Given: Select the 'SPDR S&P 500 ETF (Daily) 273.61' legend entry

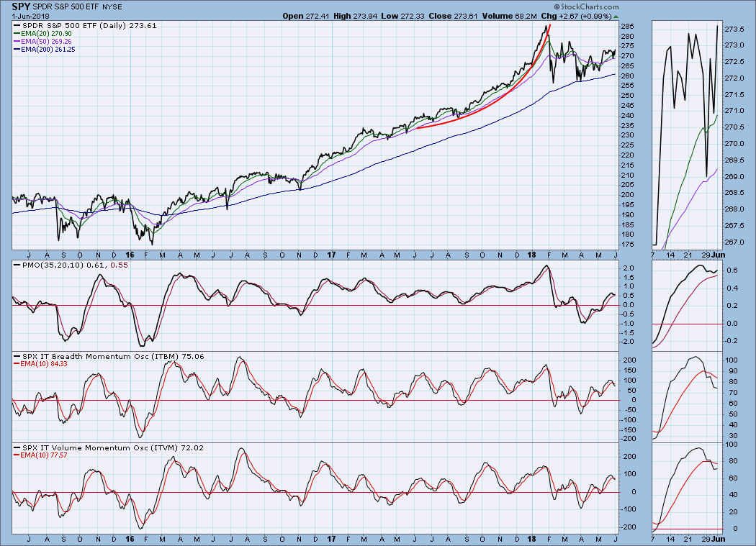Looking at the screenshot, I should click(x=90, y=26).
